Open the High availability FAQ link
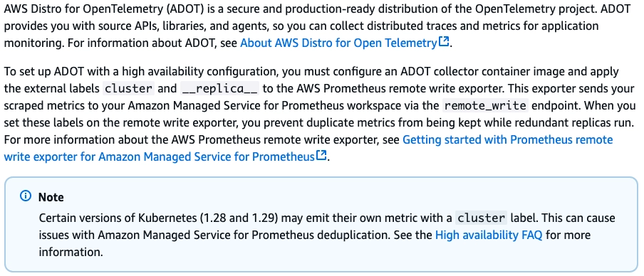644x276 pixels. pyautogui.click(x=489, y=235)
